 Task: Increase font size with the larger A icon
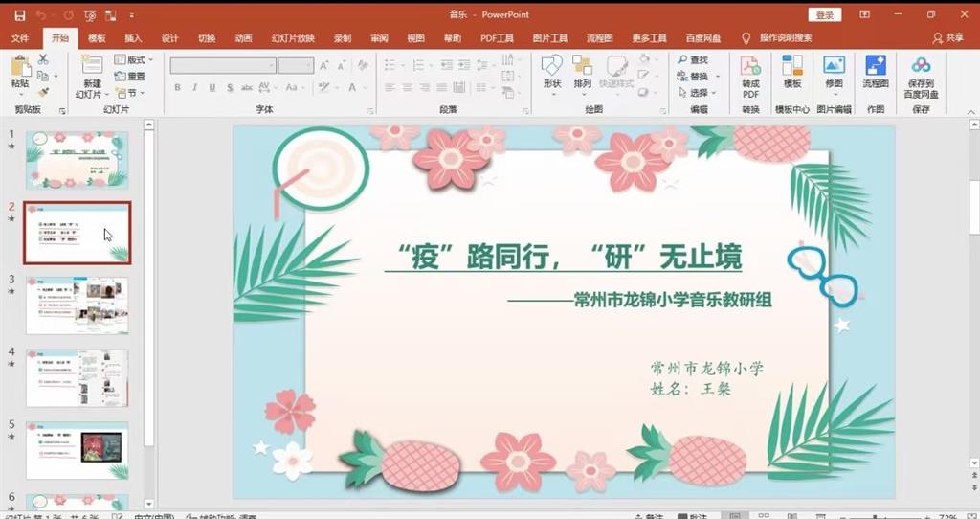coord(323,66)
